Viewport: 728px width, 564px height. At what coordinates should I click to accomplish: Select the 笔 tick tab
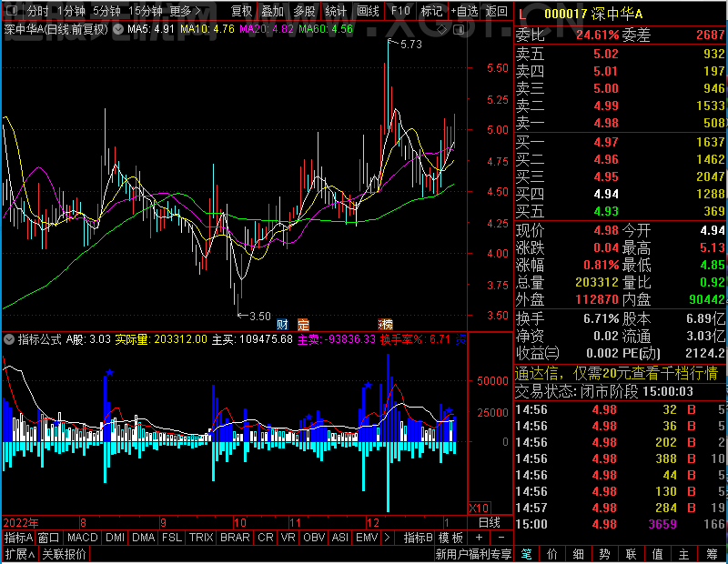pos(526,554)
